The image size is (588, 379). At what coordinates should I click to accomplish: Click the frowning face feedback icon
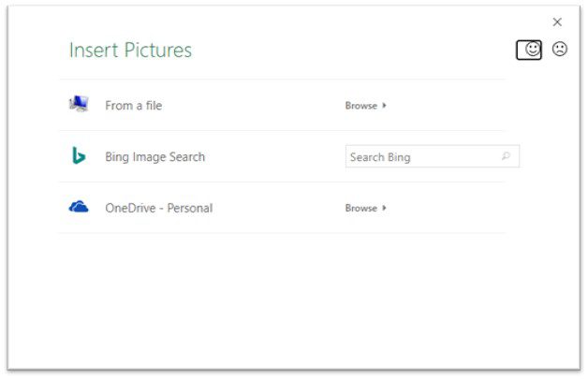pyautogui.click(x=560, y=49)
